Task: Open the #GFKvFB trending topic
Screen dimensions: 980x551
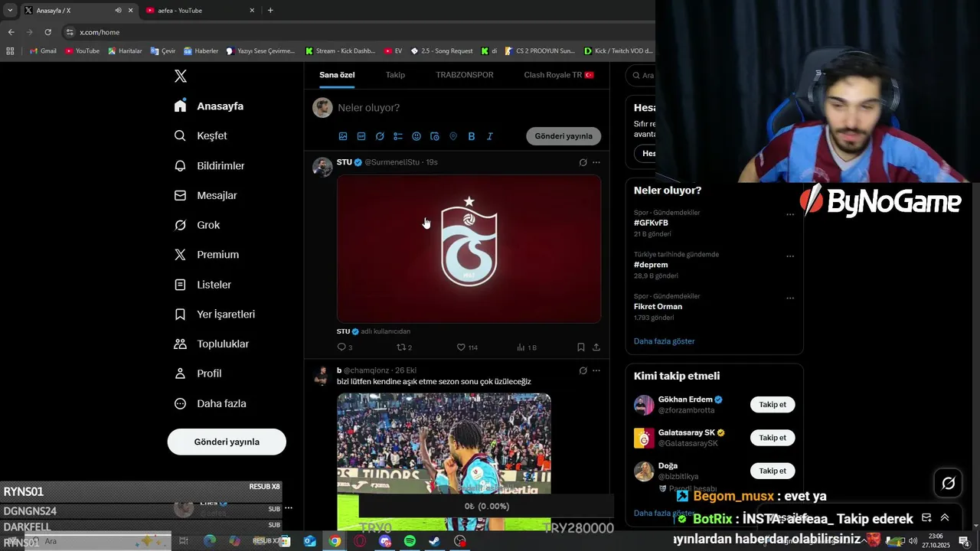Action: click(651, 223)
